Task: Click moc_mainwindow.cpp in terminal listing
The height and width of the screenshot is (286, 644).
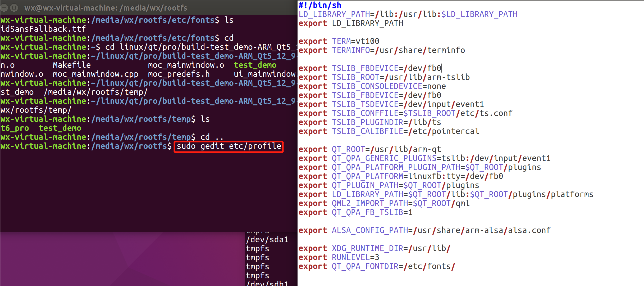Action: tap(95, 74)
